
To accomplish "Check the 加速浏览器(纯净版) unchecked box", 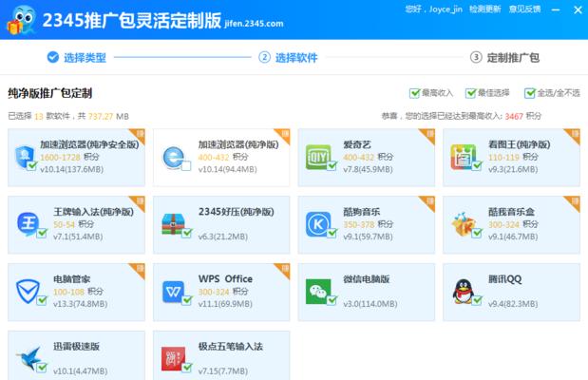I will 186,166.
